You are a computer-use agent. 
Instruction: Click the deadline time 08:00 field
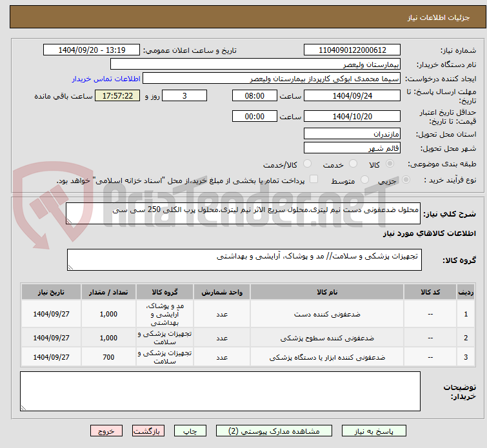(254, 95)
